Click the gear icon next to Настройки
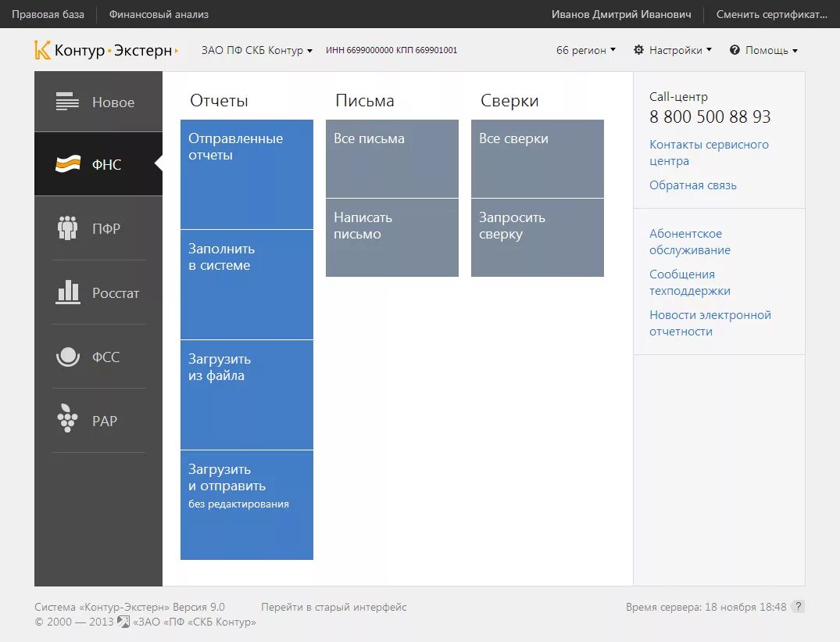Image resolution: width=840 pixels, height=642 pixels. pyautogui.click(x=638, y=50)
